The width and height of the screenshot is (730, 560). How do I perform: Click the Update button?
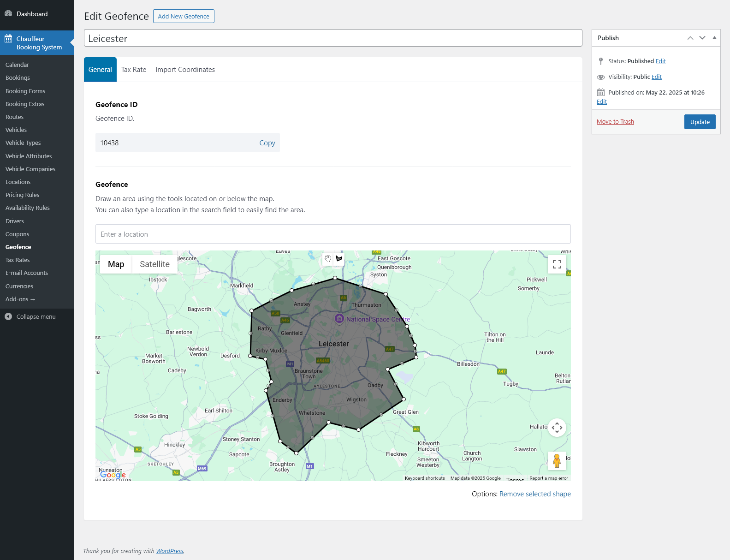click(x=700, y=122)
